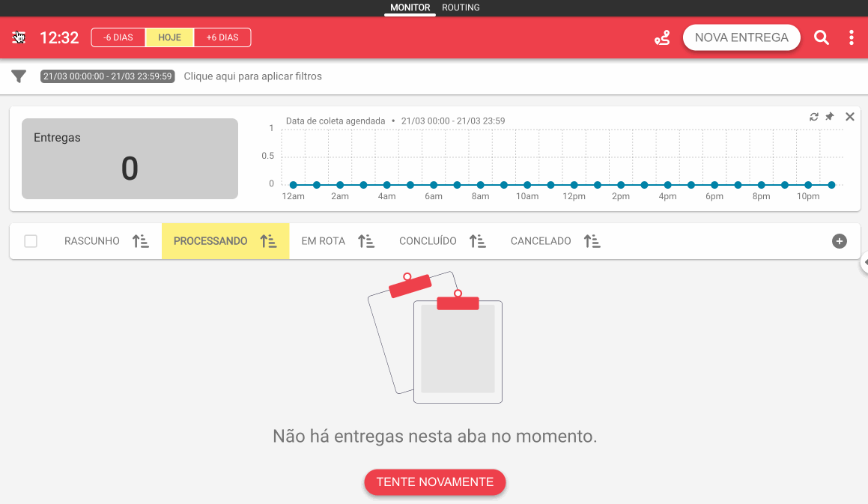868x504 pixels.
Task: Open the Rascunho tab
Action: point(92,241)
